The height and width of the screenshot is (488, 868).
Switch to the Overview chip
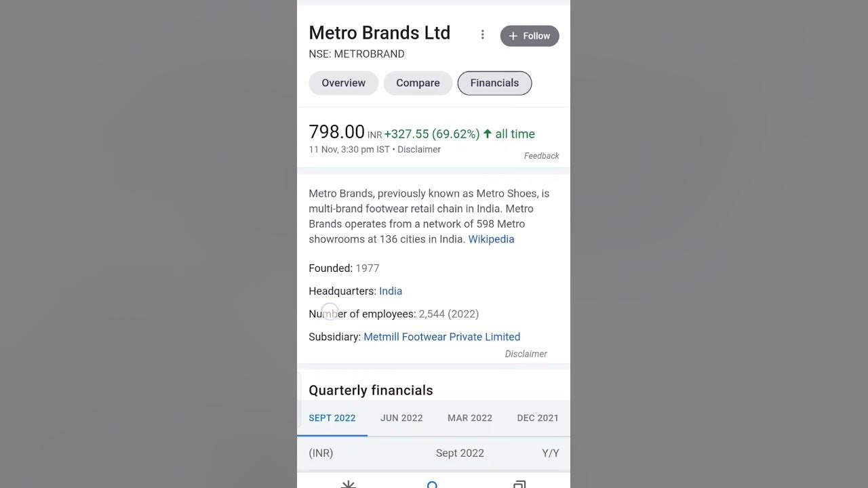tap(343, 83)
